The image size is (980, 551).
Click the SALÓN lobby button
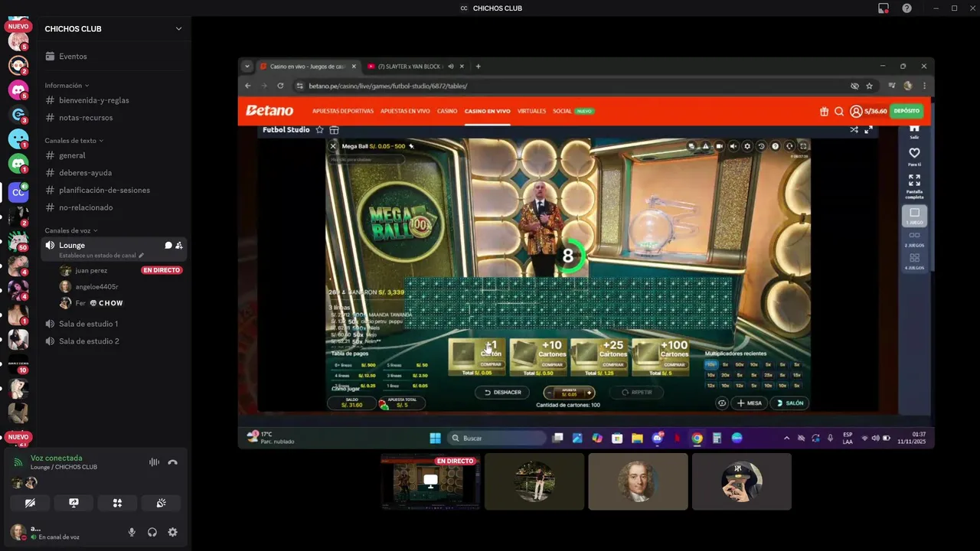790,403
